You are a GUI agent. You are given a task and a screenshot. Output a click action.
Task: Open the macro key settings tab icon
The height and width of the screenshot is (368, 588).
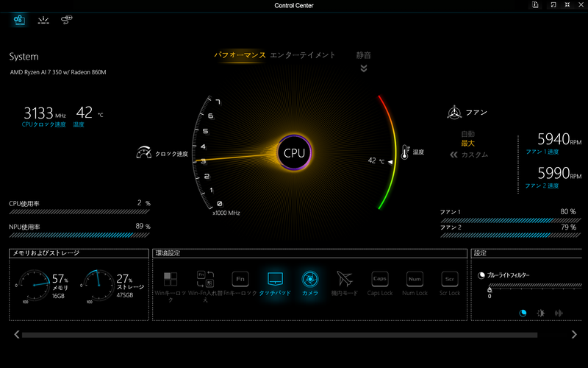click(x=66, y=20)
